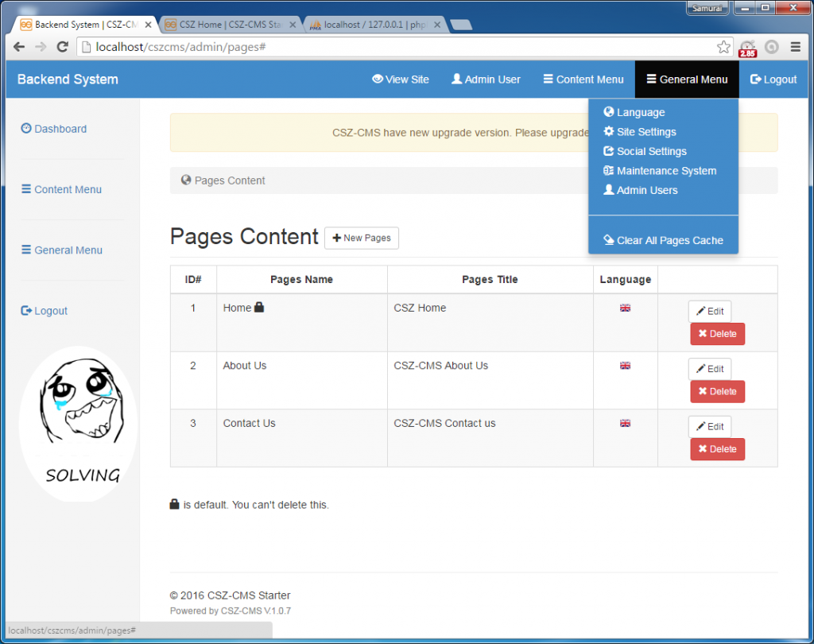
Task: Click the Dashboard icon in the sidebar
Action: click(x=25, y=128)
